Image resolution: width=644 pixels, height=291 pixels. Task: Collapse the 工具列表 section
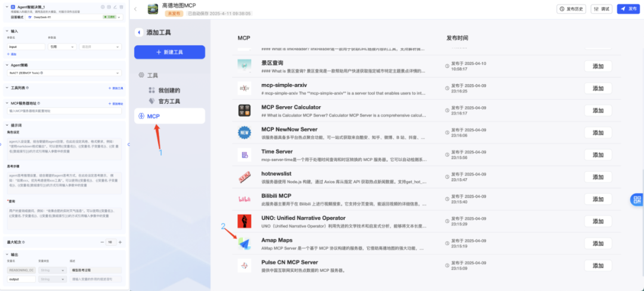coord(7,88)
